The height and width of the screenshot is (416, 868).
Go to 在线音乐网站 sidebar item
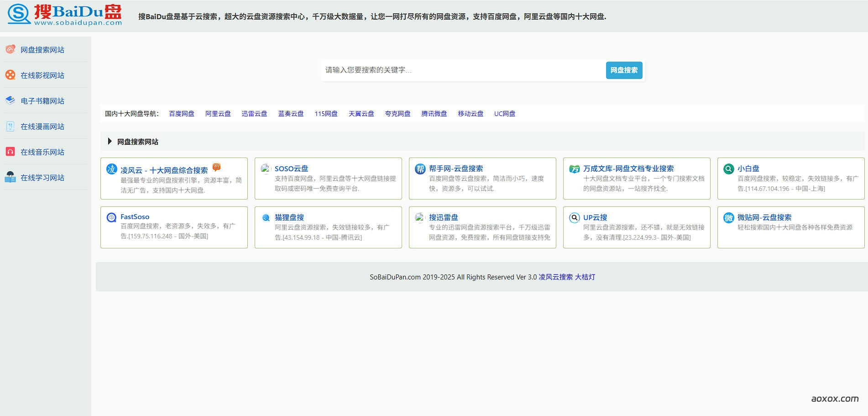click(42, 152)
